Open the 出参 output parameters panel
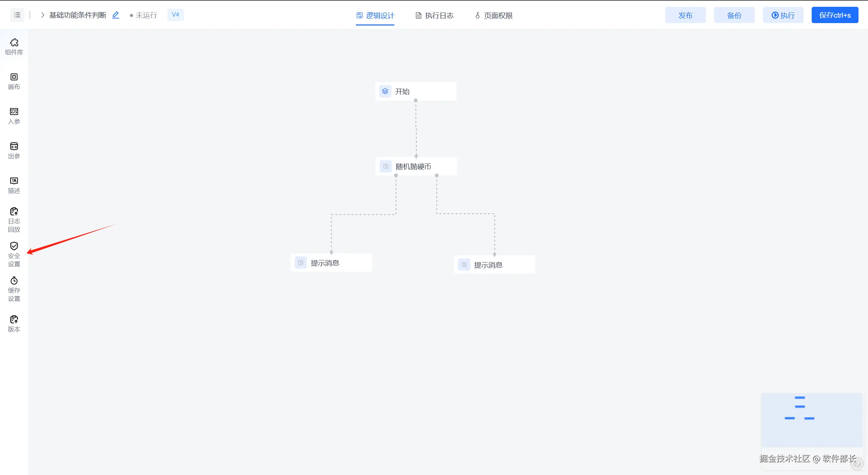The width and height of the screenshot is (868, 475). tap(14, 151)
